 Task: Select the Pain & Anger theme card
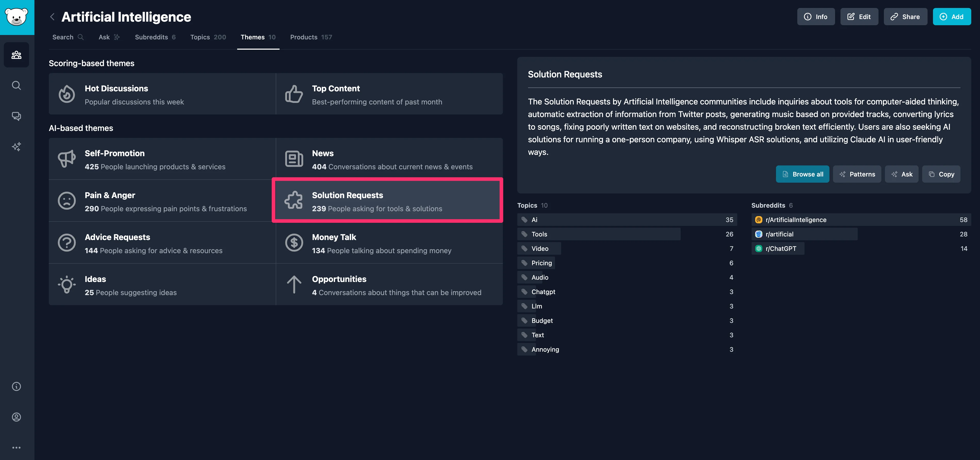[x=162, y=201]
